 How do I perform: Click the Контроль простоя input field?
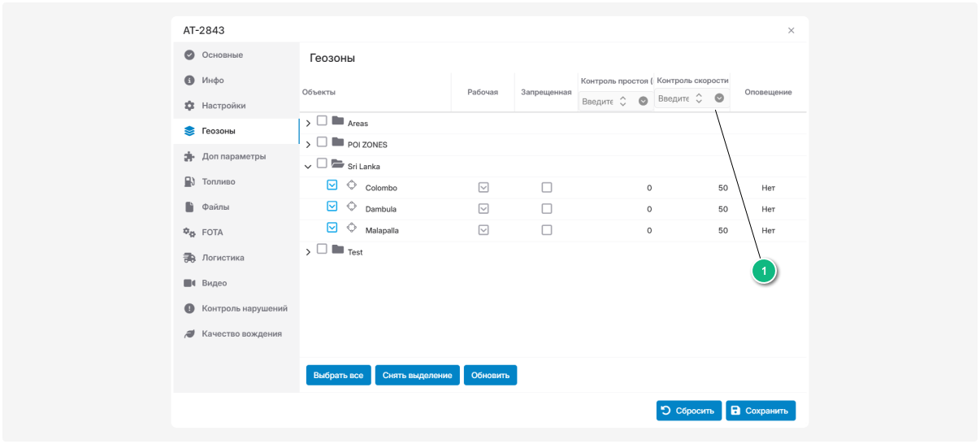point(597,102)
